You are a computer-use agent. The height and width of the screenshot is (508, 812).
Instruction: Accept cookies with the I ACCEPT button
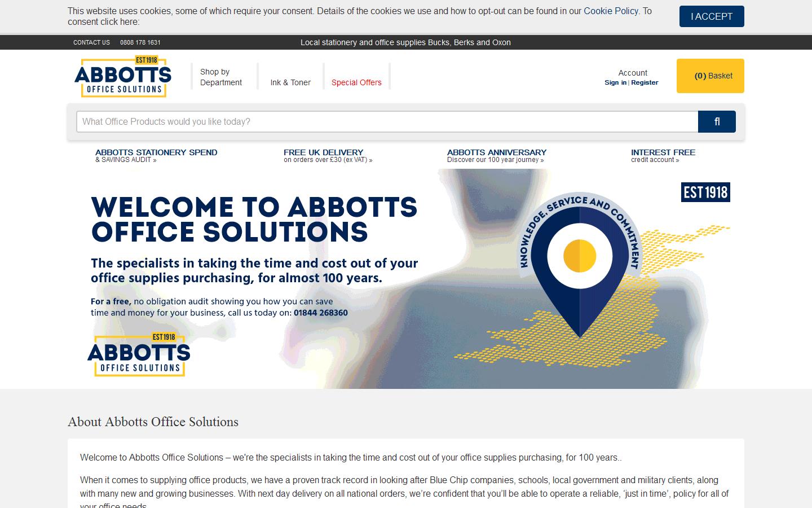[711, 16]
